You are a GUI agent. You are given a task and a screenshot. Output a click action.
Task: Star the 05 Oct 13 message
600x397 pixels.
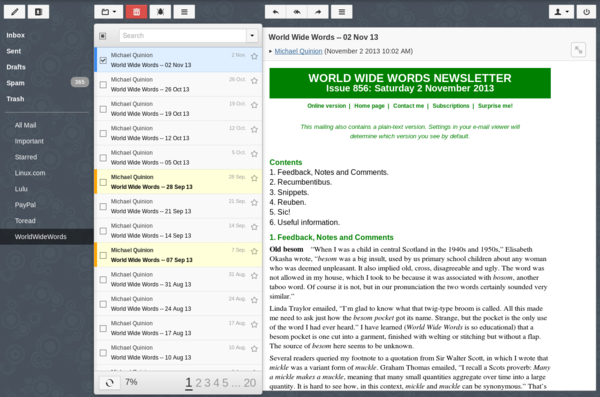pos(254,154)
